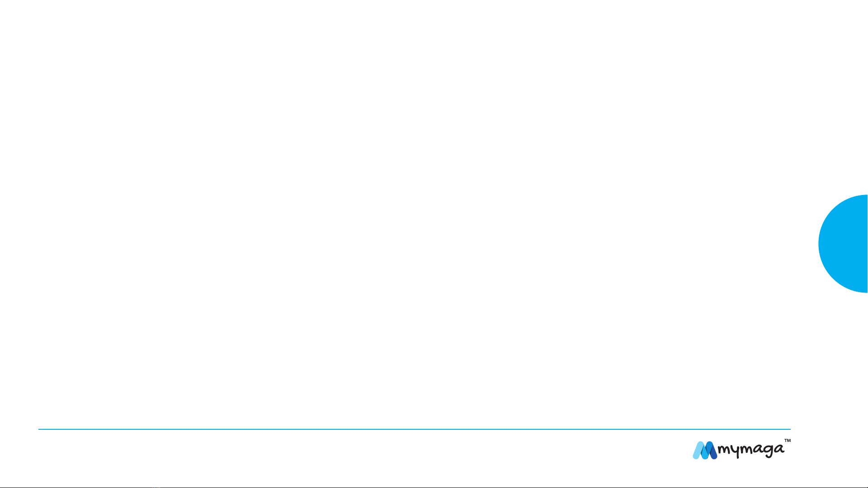Click the letter y in mymaga wordmark
This screenshot has width=868, height=488.
coord(736,452)
